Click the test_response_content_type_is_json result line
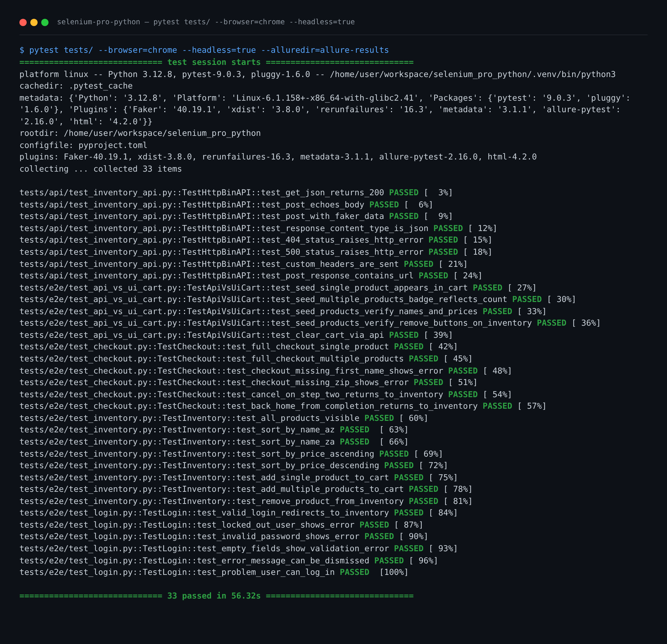 [x=258, y=228]
